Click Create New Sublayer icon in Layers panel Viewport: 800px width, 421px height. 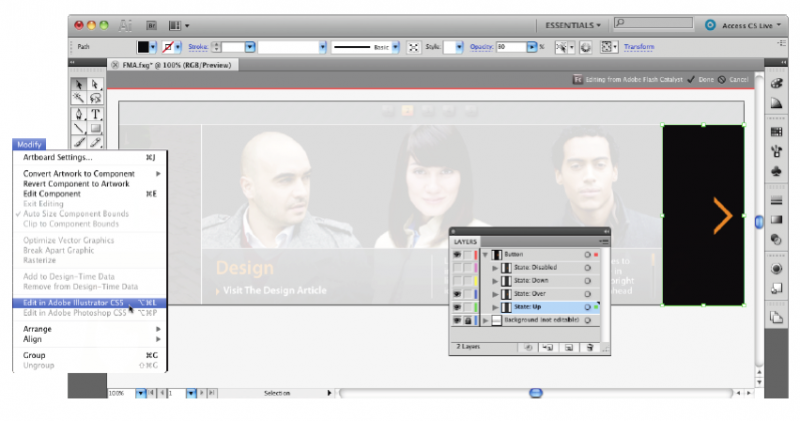[547, 347]
